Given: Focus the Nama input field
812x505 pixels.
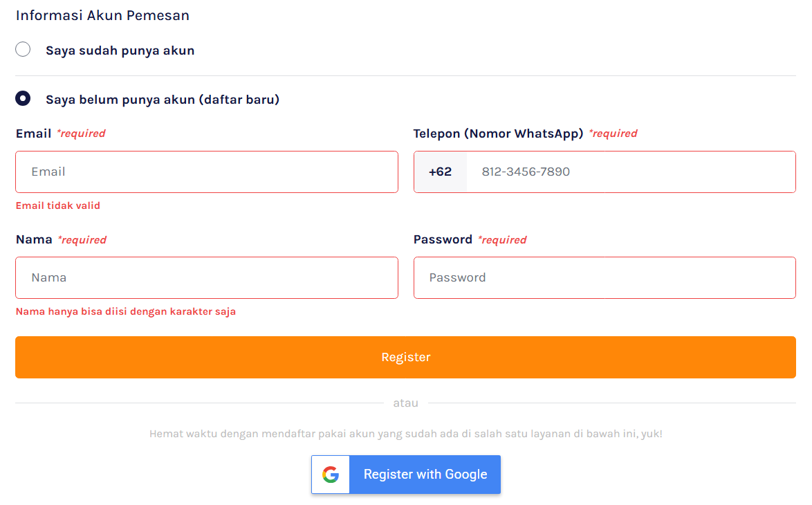Looking at the screenshot, I should [x=207, y=277].
